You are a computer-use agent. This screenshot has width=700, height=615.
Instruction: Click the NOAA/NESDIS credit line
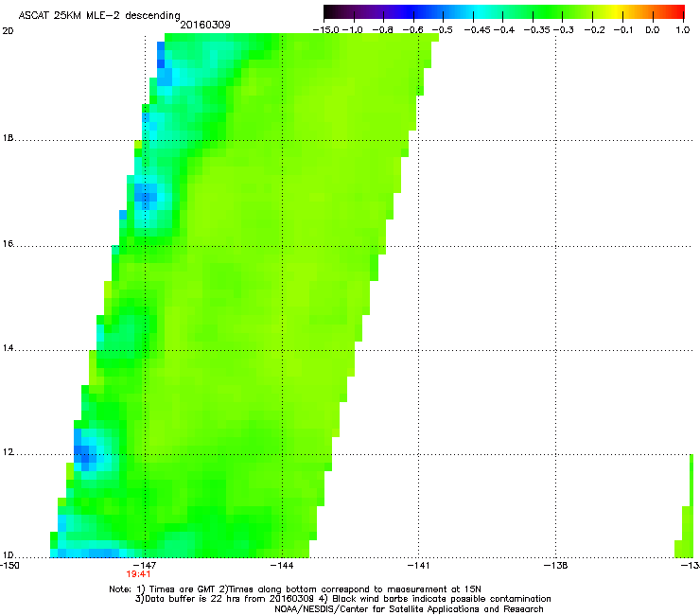coord(409,609)
